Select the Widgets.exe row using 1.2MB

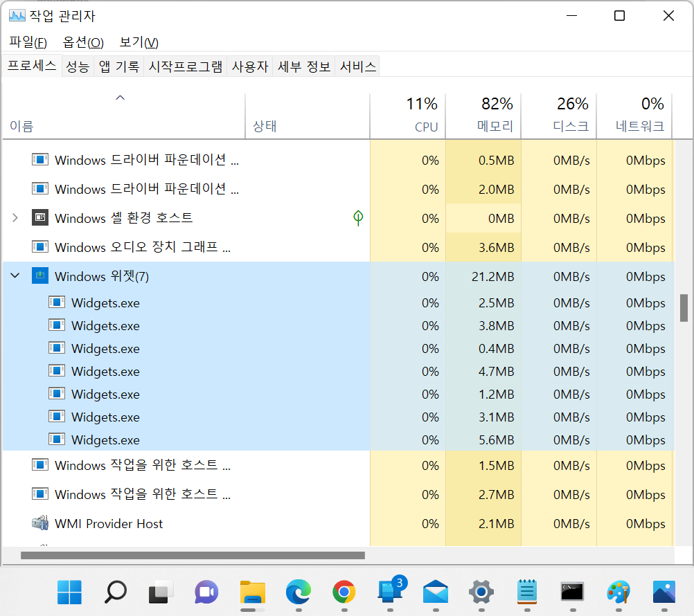339,395
